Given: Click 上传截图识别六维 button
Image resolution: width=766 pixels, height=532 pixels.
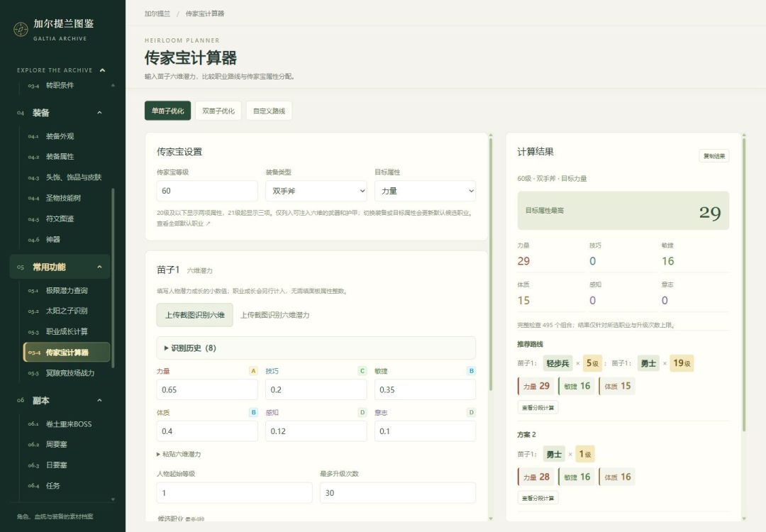Looking at the screenshot, I should tap(195, 315).
